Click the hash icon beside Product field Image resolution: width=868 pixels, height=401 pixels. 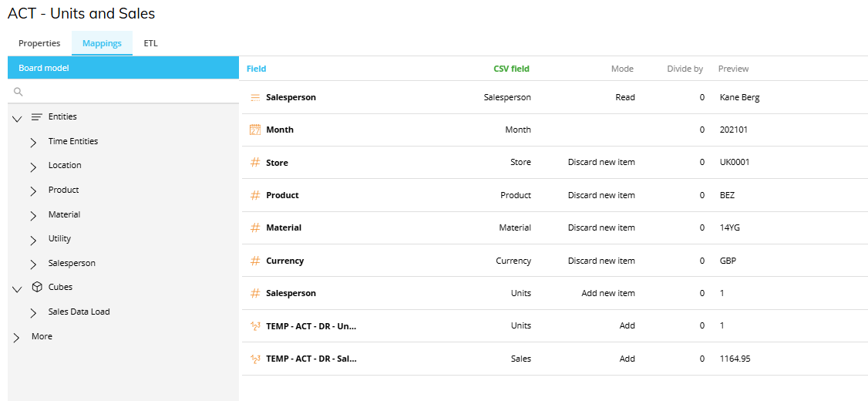coord(255,195)
